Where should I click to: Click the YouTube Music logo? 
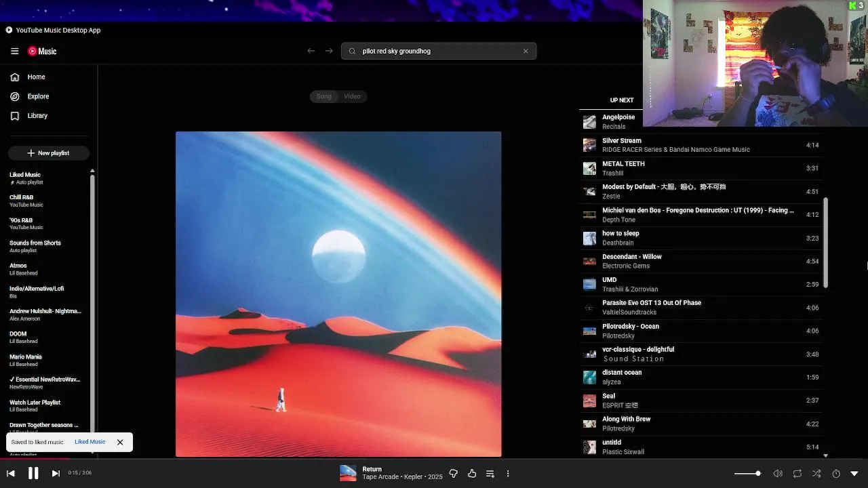[x=42, y=51]
